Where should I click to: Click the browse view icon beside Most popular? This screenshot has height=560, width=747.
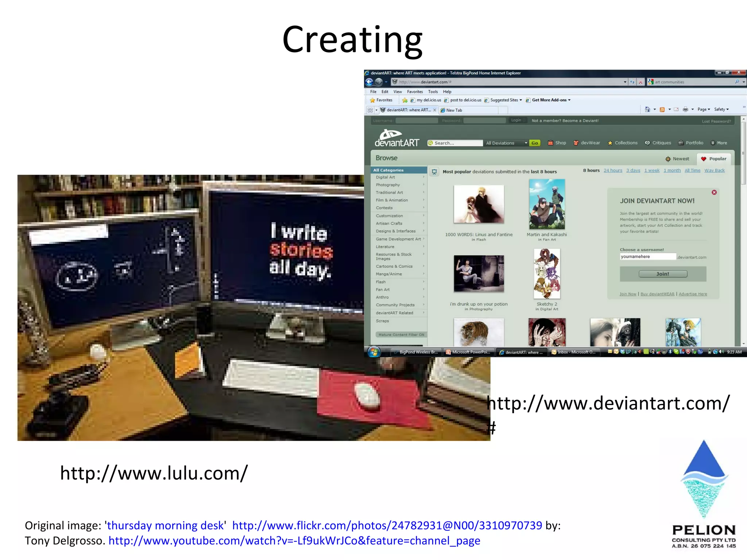(434, 172)
